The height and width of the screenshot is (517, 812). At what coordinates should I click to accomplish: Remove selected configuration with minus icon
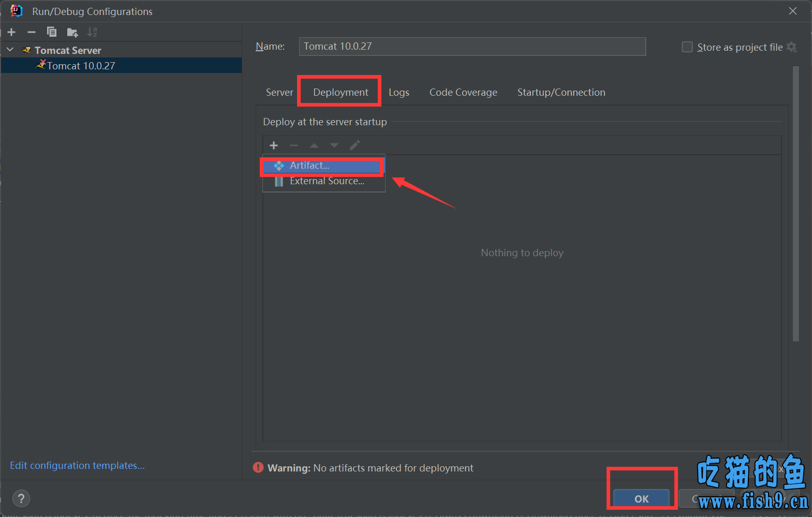point(32,32)
